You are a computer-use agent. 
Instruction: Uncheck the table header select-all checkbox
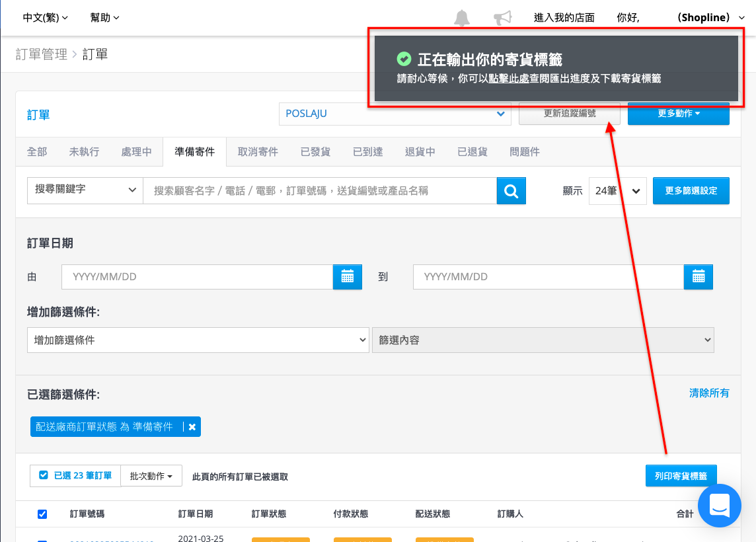42,514
